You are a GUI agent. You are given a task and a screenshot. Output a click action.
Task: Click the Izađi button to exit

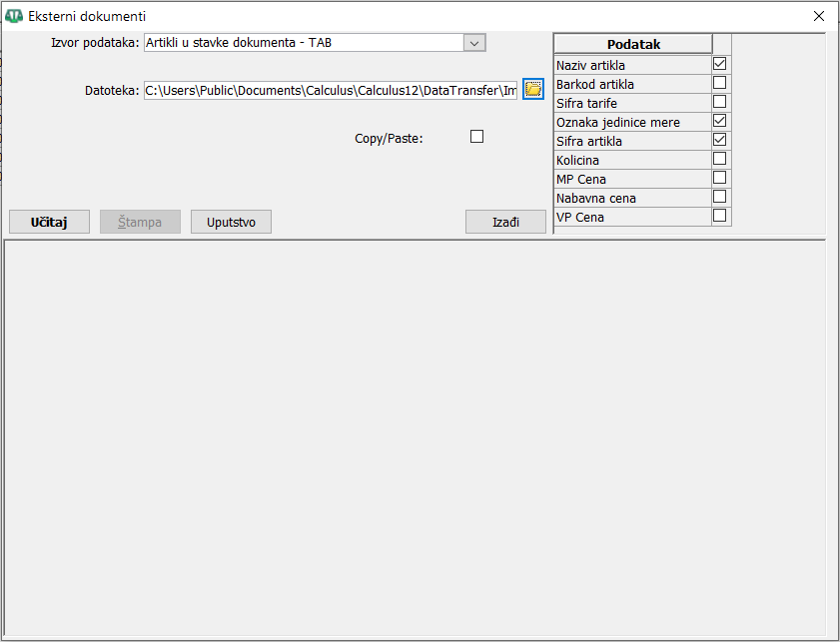pos(505,222)
